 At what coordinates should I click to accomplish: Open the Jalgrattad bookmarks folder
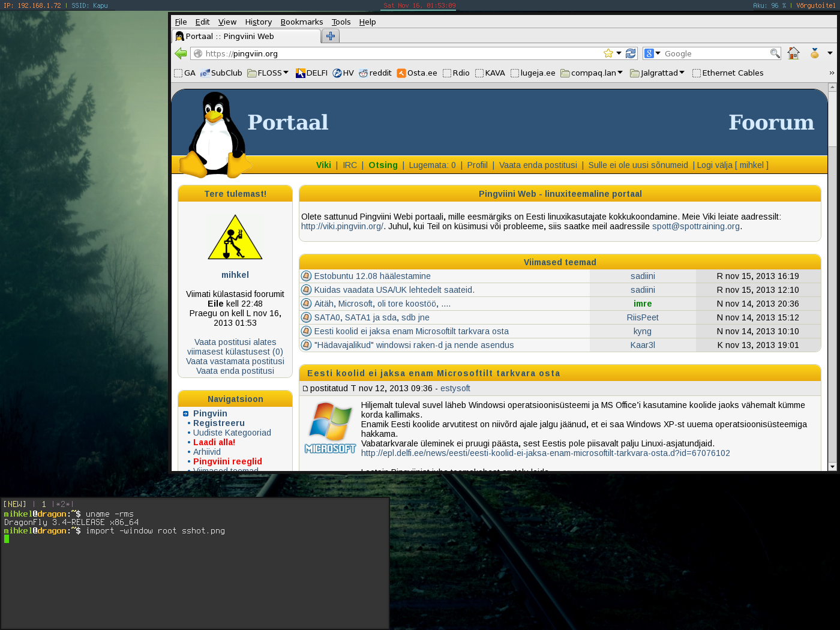point(657,73)
